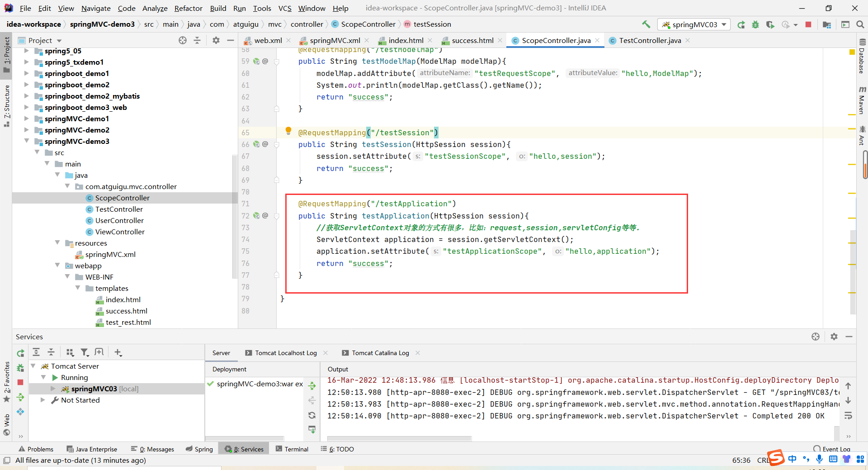868x470 pixels.
Task: Expand all services icon
Action: [36, 352]
